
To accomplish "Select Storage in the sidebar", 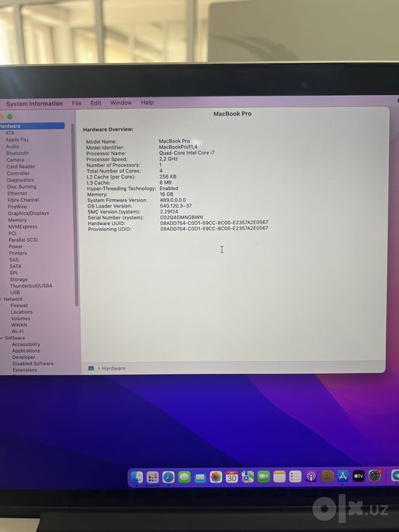I will [x=19, y=279].
